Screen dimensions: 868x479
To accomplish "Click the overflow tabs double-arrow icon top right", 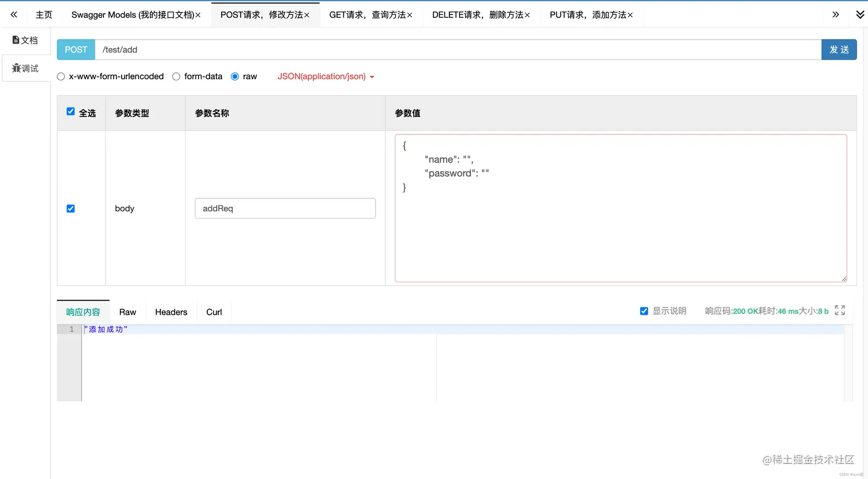I will [836, 14].
